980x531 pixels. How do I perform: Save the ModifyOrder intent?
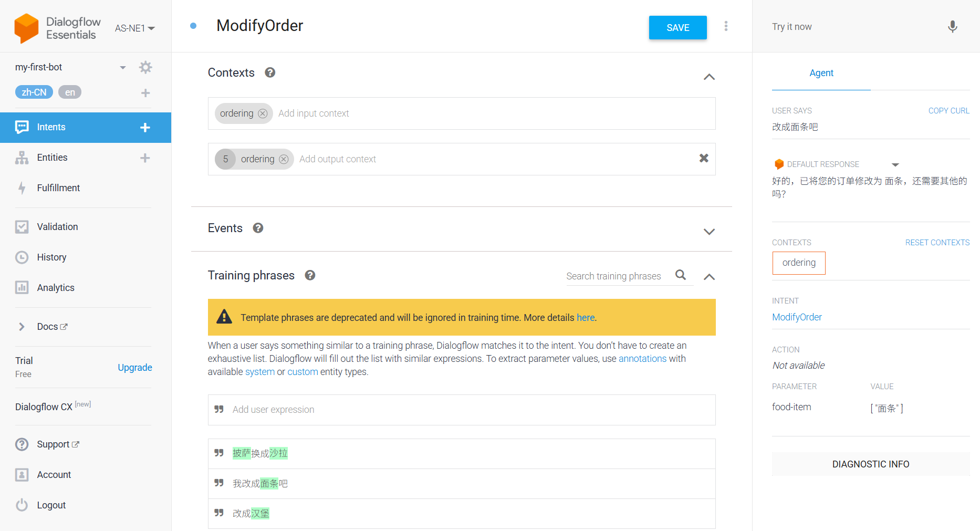pyautogui.click(x=678, y=28)
